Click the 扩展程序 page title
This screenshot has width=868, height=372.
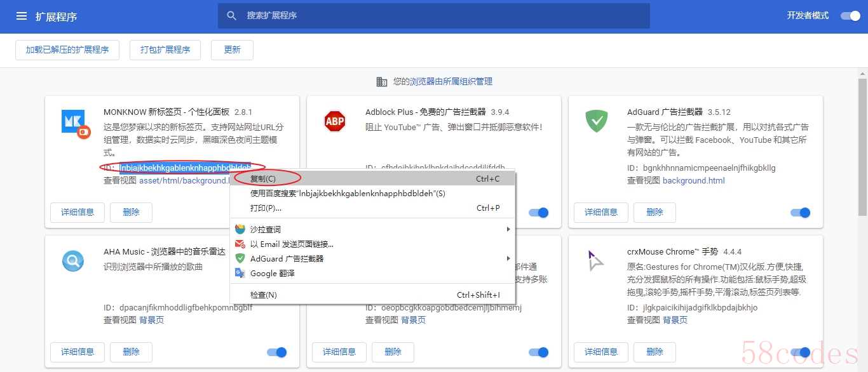pyautogui.click(x=56, y=17)
